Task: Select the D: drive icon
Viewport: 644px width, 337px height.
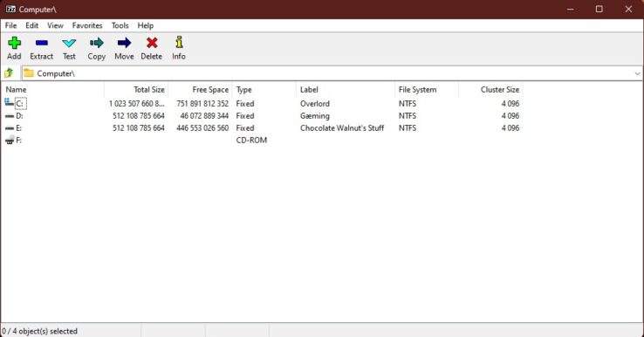Action: tap(10, 116)
